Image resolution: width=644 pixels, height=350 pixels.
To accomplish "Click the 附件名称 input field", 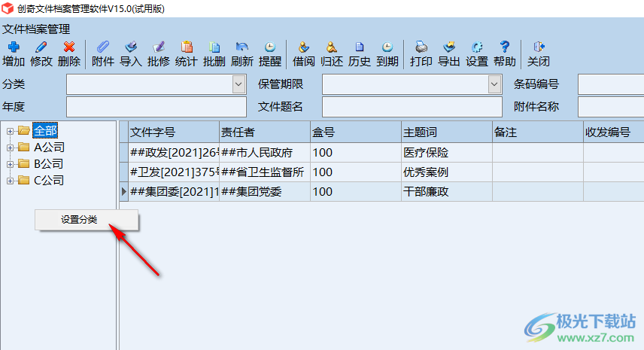I will click(611, 107).
